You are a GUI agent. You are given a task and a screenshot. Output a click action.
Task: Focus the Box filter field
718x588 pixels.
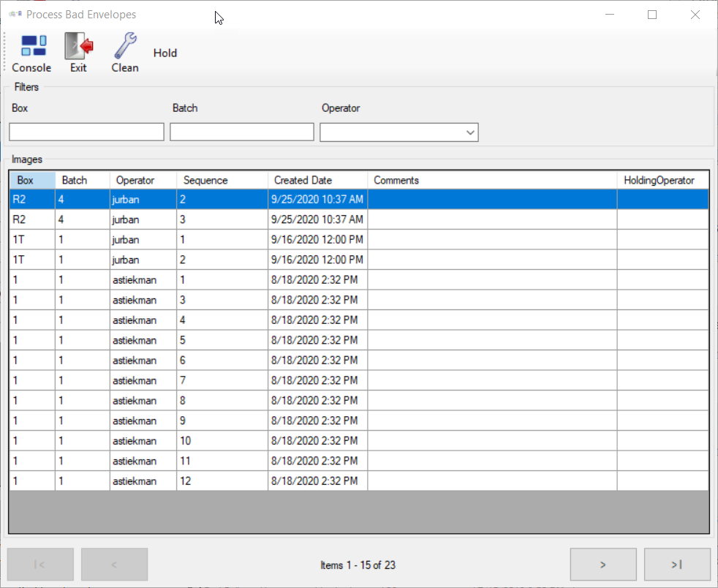click(x=86, y=132)
